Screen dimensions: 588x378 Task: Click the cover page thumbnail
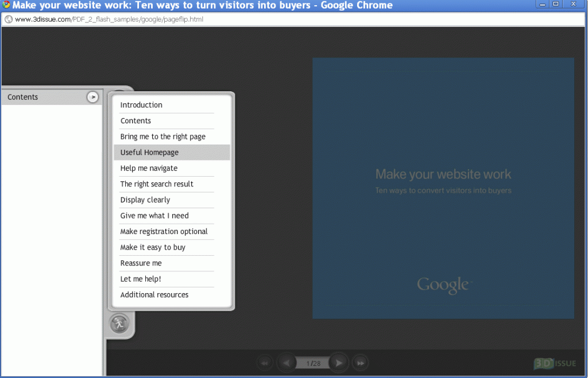pyautogui.click(x=443, y=189)
